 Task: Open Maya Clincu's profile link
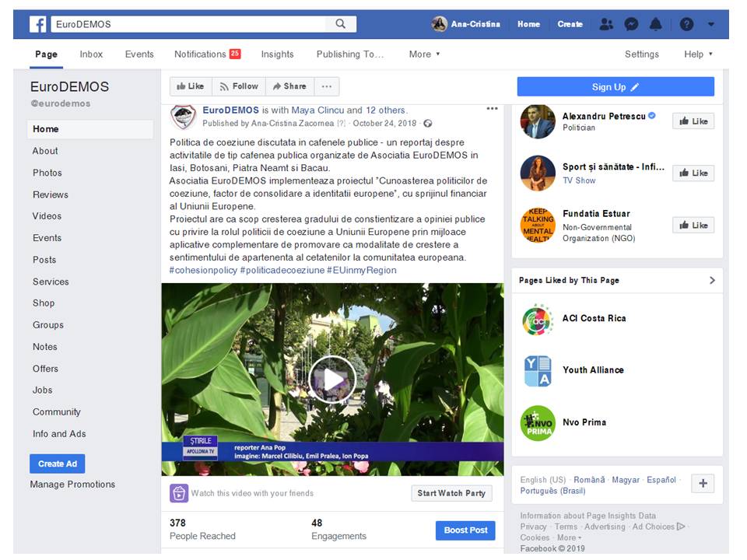pos(317,110)
